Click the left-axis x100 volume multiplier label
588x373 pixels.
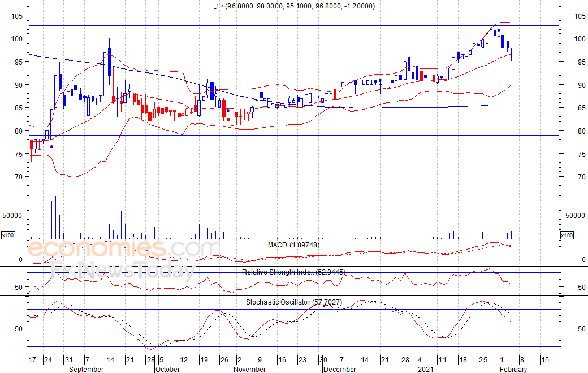click(x=8, y=235)
